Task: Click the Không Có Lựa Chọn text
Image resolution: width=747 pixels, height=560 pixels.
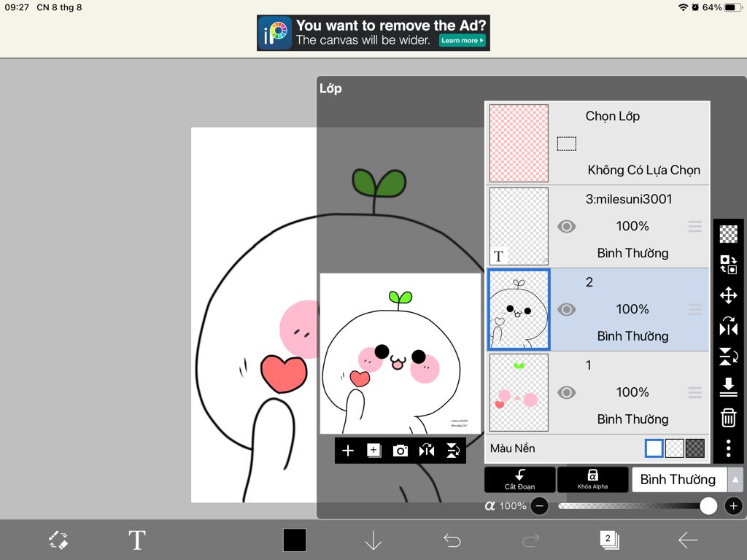Action: [643, 170]
